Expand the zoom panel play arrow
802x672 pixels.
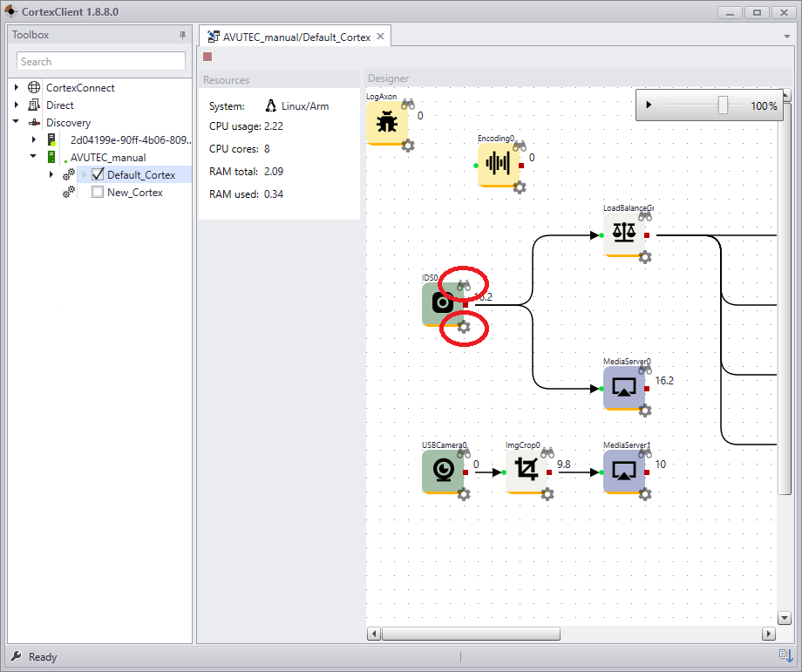tap(649, 105)
